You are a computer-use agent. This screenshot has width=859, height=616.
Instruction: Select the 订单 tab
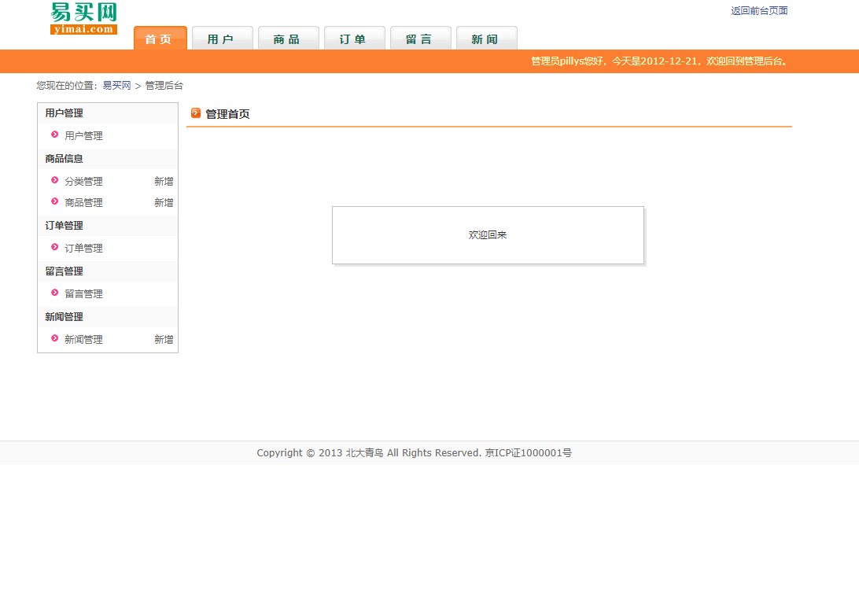355,39
